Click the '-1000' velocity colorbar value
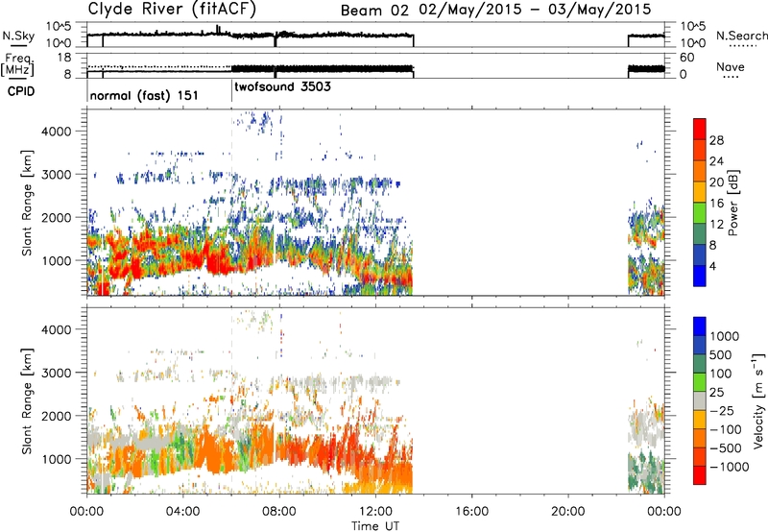 [x=729, y=467]
